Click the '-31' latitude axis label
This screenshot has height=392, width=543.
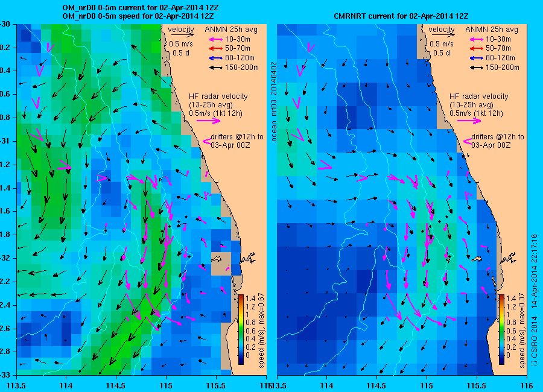pyautogui.click(x=5, y=141)
